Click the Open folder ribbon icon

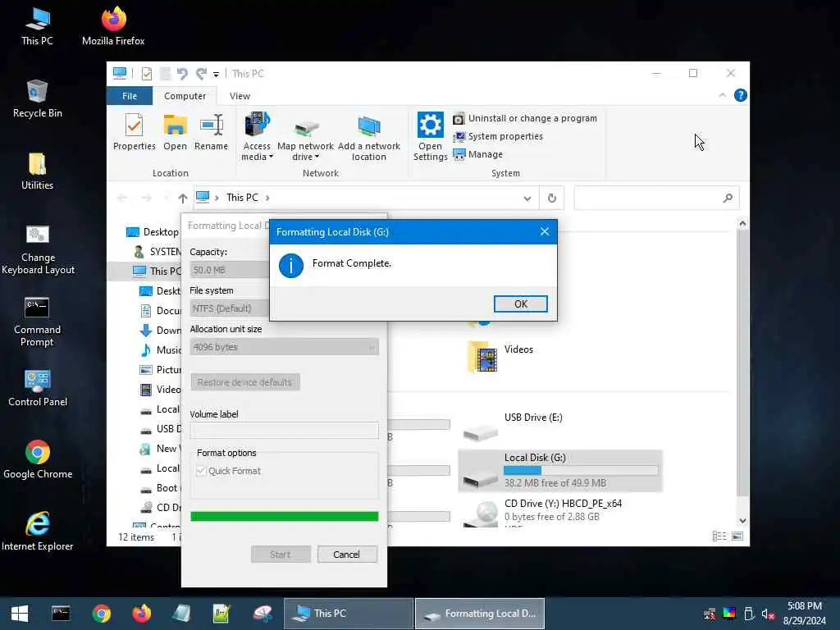[x=176, y=132]
